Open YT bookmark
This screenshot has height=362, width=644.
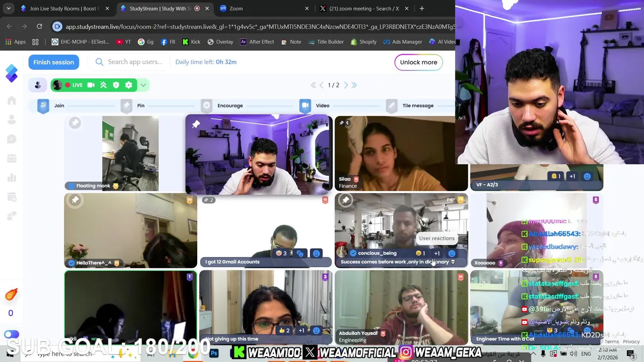[123, 42]
